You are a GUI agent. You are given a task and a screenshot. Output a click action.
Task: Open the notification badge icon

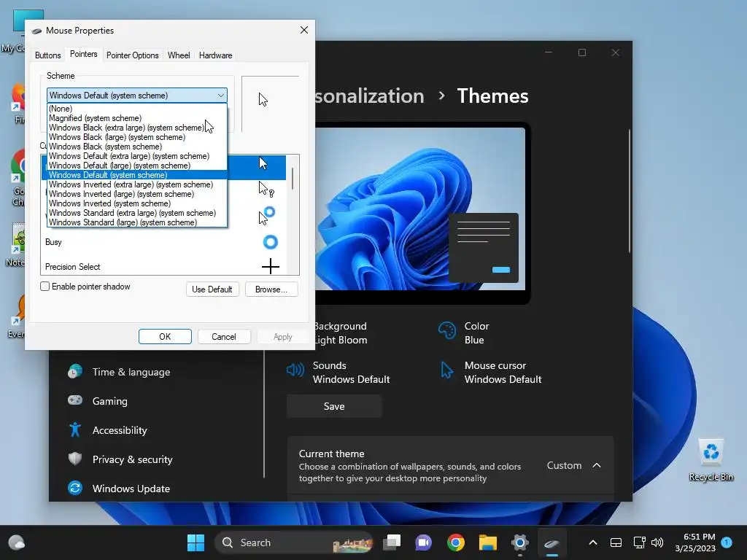[727, 542]
